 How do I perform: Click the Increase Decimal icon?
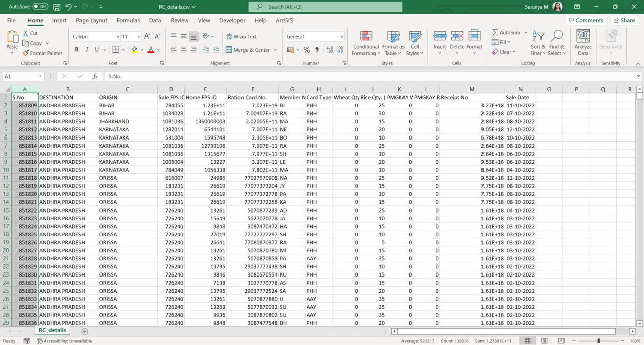330,50
